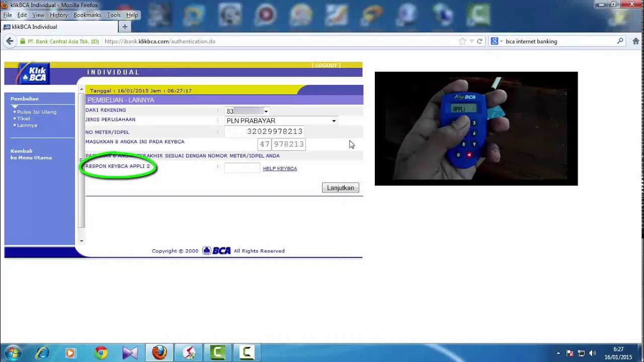Image resolution: width=644 pixels, height=362 pixels.
Task: Open the Help menu
Action: pos(132,15)
